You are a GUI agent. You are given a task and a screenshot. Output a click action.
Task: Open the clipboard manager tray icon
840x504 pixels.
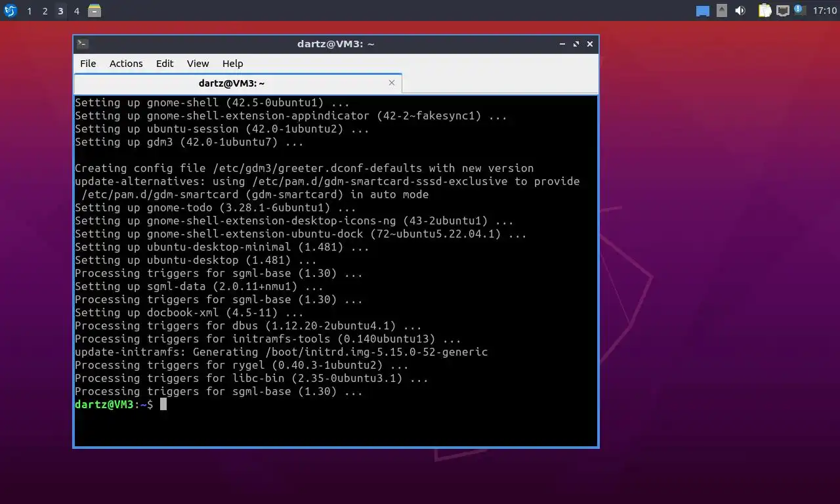pyautogui.click(x=765, y=10)
